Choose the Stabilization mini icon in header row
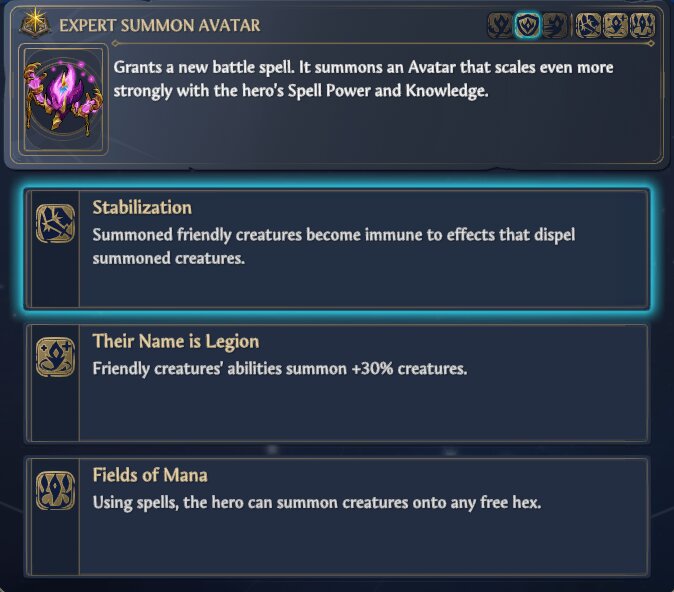This screenshot has width=674, height=592. (x=588, y=25)
